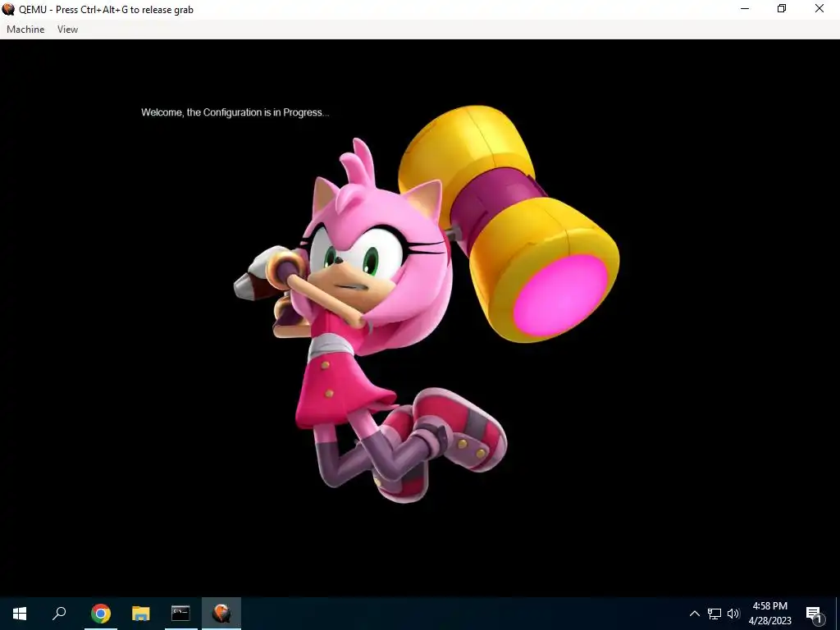Image resolution: width=840 pixels, height=630 pixels.
Task: Click the "Welcome, the Configuration is in Progress..." text
Action: coord(235,112)
